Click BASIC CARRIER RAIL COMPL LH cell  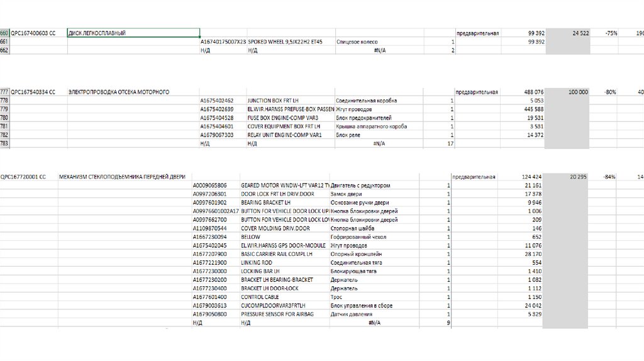[x=285, y=254]
